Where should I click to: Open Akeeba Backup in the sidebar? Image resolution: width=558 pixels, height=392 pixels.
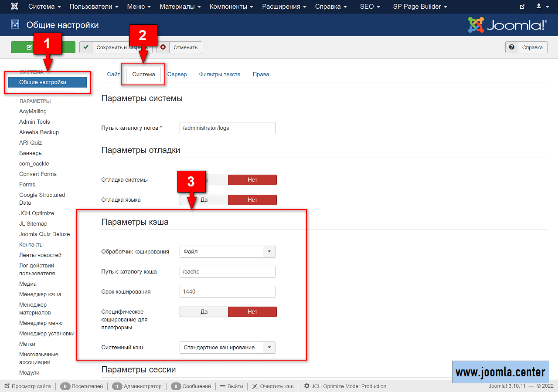click(x=39, y=132)
